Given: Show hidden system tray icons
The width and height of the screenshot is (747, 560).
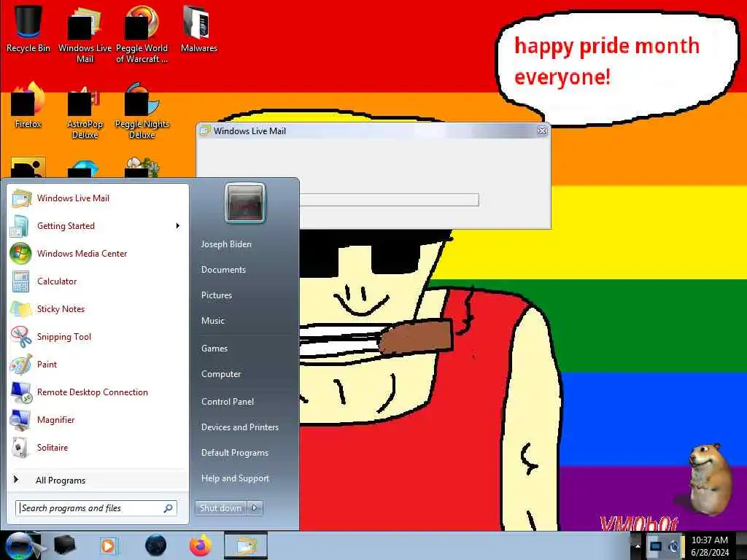Looking at the screenshot, I should point(638,545).
